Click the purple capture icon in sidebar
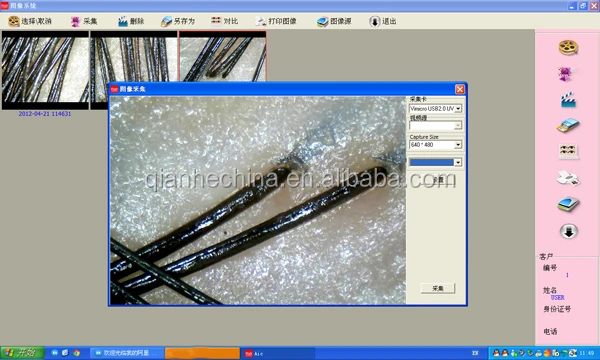Viewport: 600px width, 360px height. point(567,73)
